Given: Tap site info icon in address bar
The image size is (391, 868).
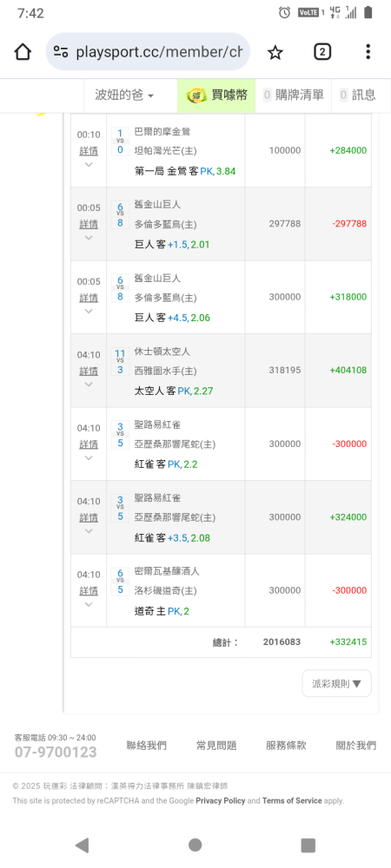Looking at the screenshot, I should click(x=61, y=52).
